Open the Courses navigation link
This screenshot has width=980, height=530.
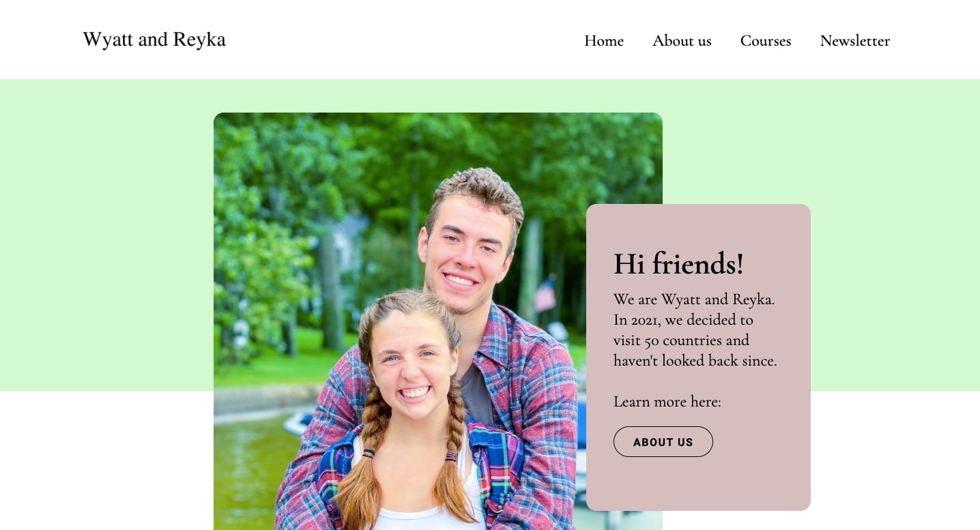766,41
